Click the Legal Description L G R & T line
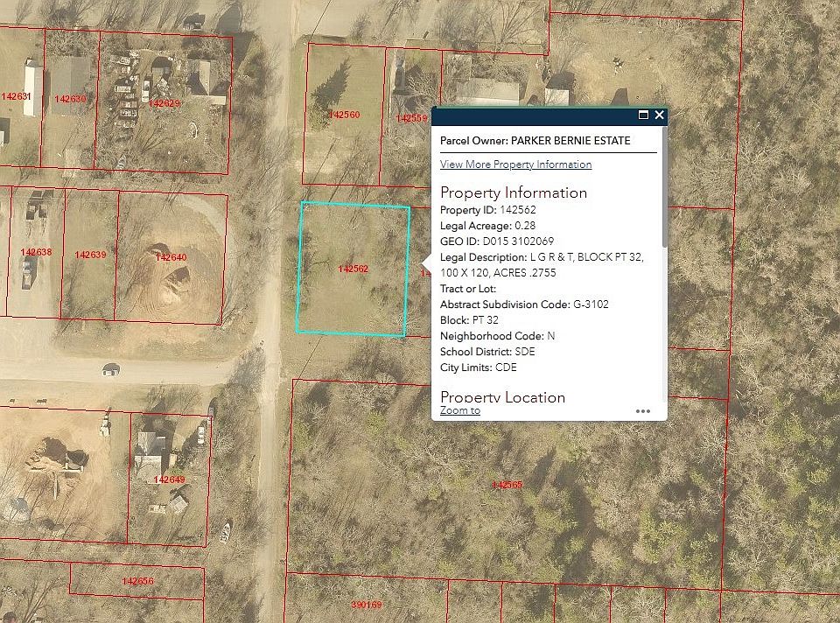 coord(542,264)
